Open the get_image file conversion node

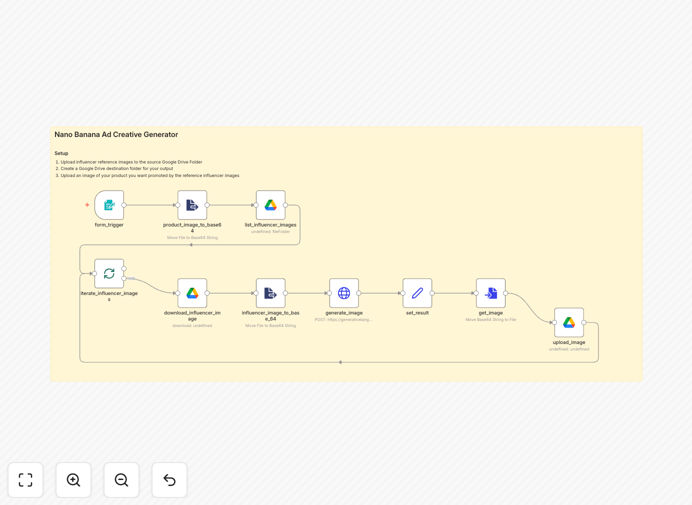[491, 293]
